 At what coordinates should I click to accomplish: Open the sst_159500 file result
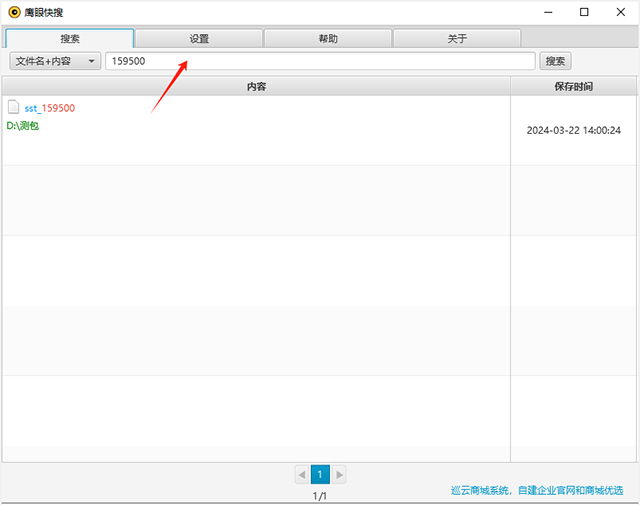pos(49,108)
